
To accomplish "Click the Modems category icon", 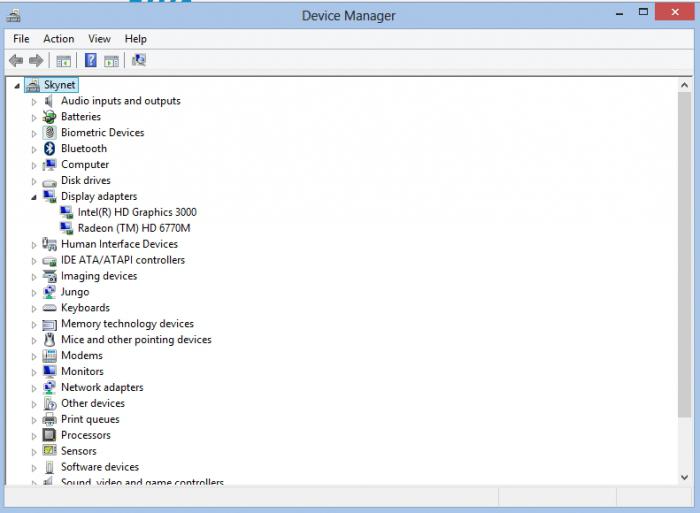I will (x=49, y=356).
